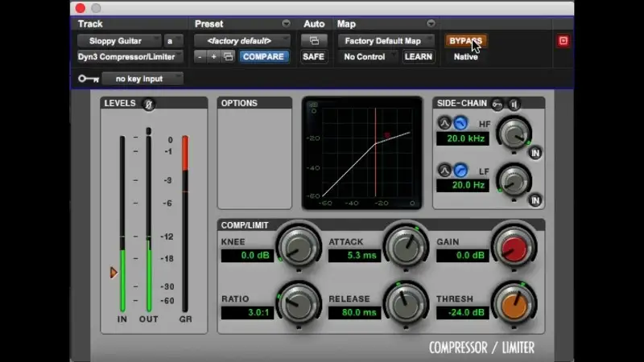The image size is (644, 362).
Task: Toggle the HF side-chain filter IN button
Action: coord(535,152)
